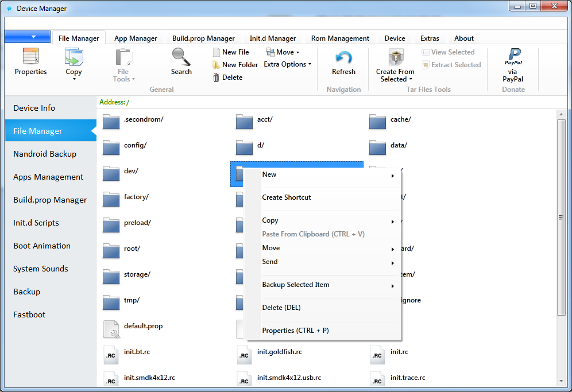Click the New Folder toolbar icon
Image resolution: width=572 pixels, height=392 pixels.
[x=217, y=65]
